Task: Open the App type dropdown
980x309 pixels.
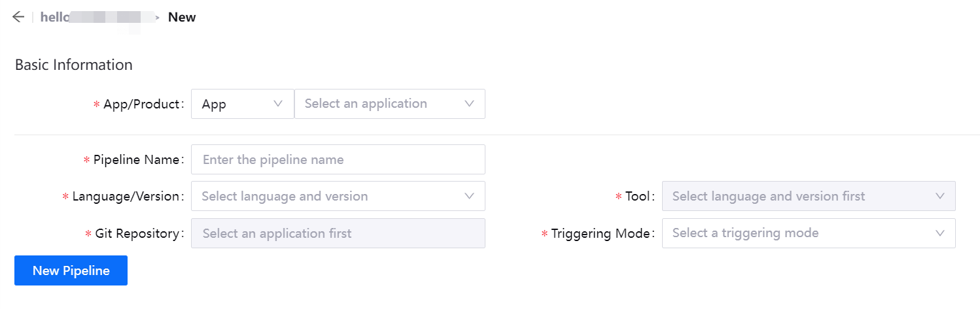Action: (x=242, y=104)
